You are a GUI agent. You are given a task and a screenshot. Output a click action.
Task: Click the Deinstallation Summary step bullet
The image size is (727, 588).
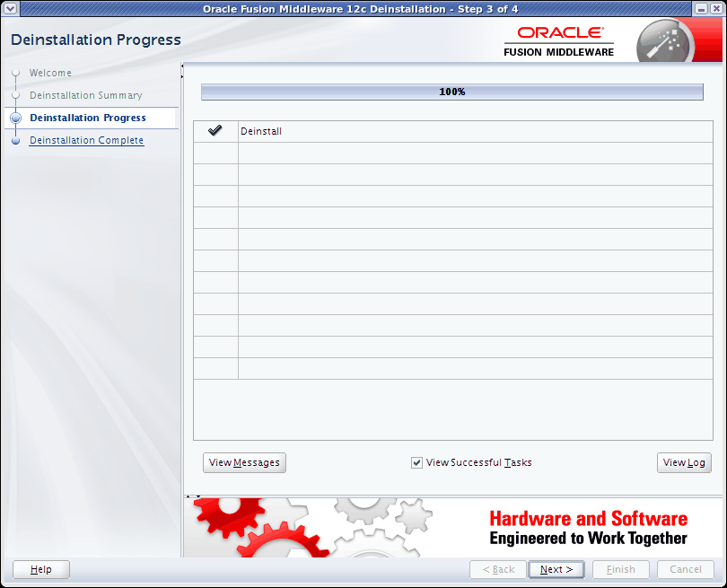16,95
